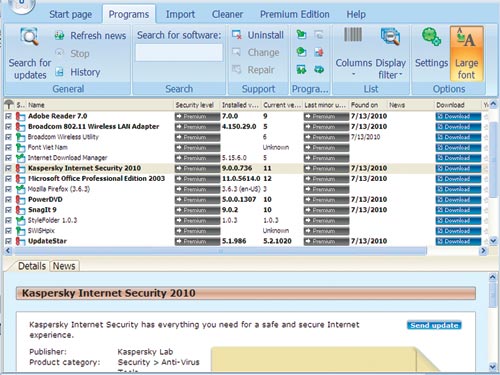Click the Uninstall icon in Support group
500x375 pixels.
pos(237,35)
